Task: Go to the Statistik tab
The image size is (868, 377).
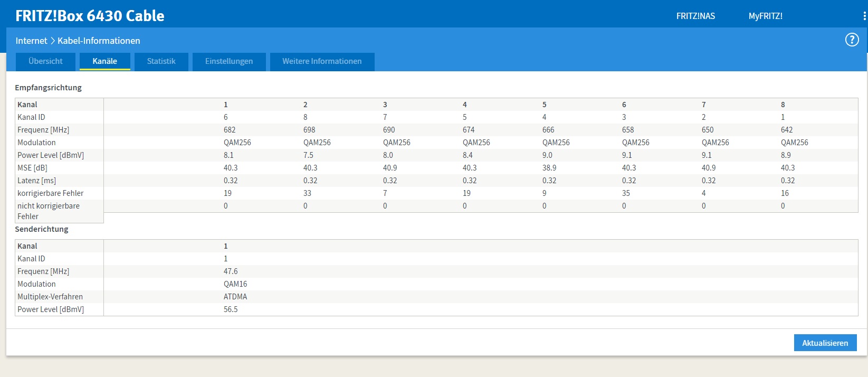Action: pyautogui.click(x=161, y=61)
